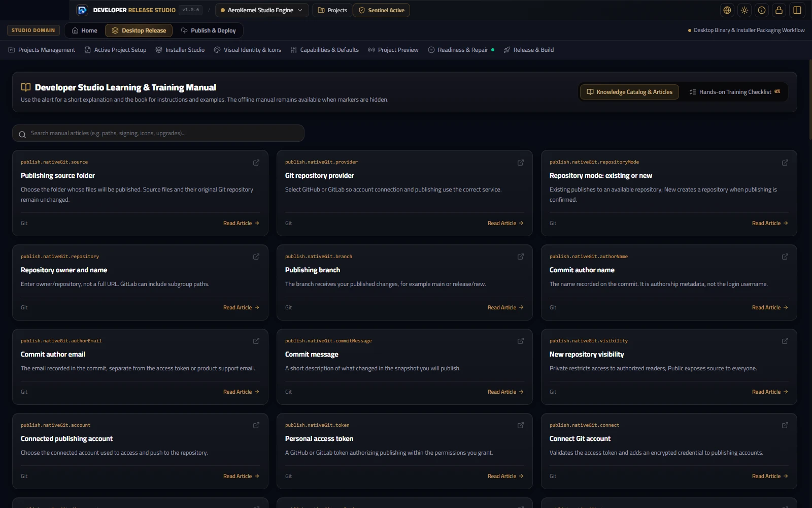Open external link icon on Git repository provider card
This screenshot has height=508, width=812.
click(x=521, y=163)
